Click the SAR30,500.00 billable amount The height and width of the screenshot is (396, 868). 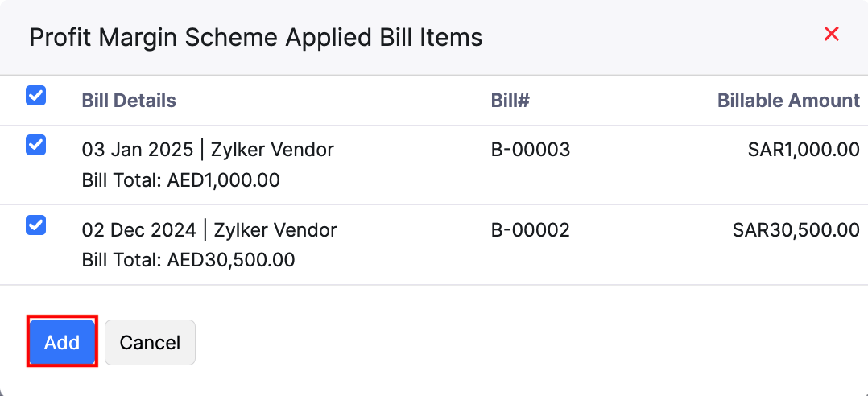click(796, 230)
